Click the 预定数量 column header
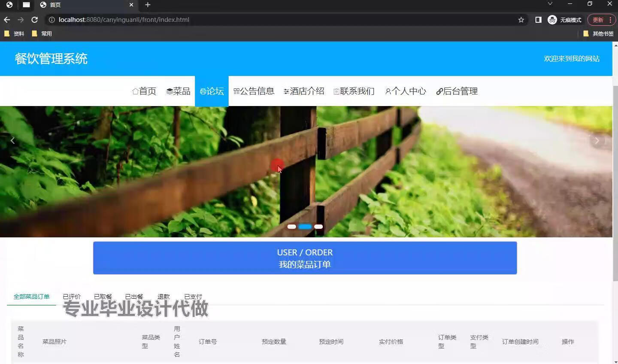Viewport: 618px width, 364px height. coord(274,342)
